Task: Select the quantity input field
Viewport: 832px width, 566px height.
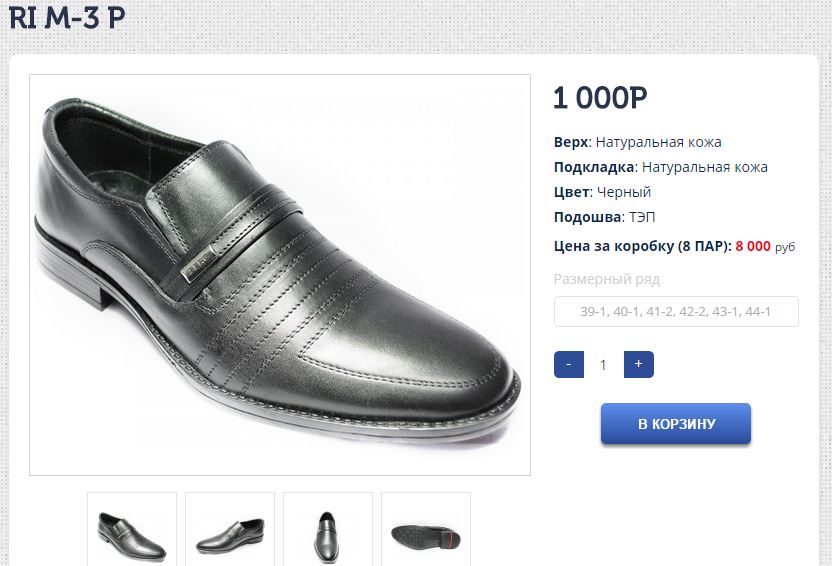Action: coord(603,365)
